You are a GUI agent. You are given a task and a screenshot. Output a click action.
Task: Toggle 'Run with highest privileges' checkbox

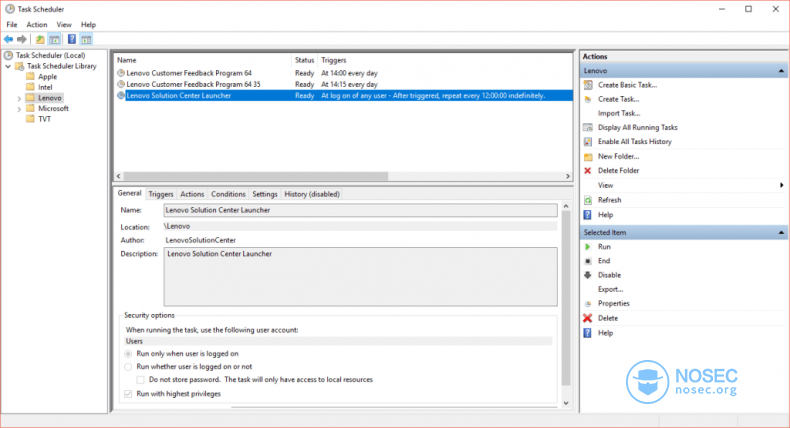pyautogui.click(x=128, y=394)
